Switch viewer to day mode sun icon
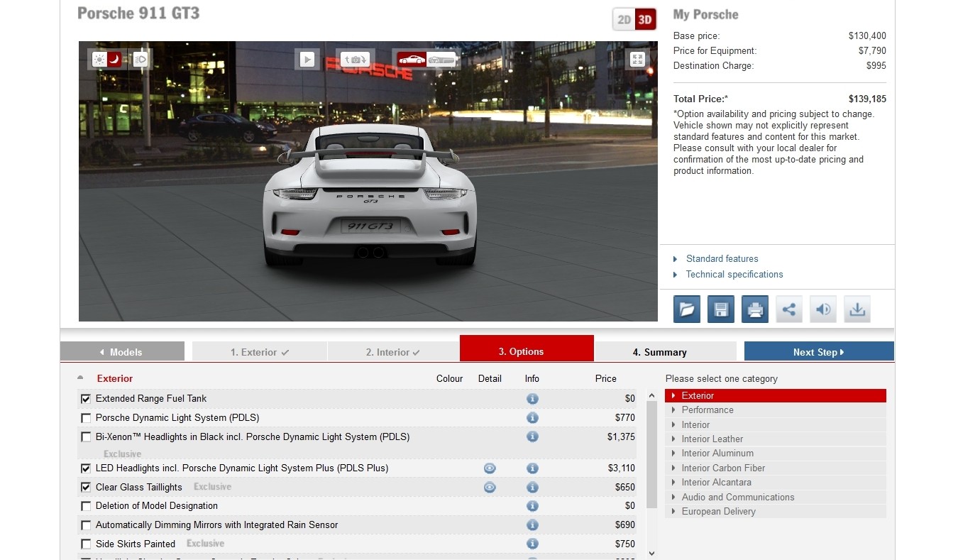980x560 pixels. coord(99,60)
